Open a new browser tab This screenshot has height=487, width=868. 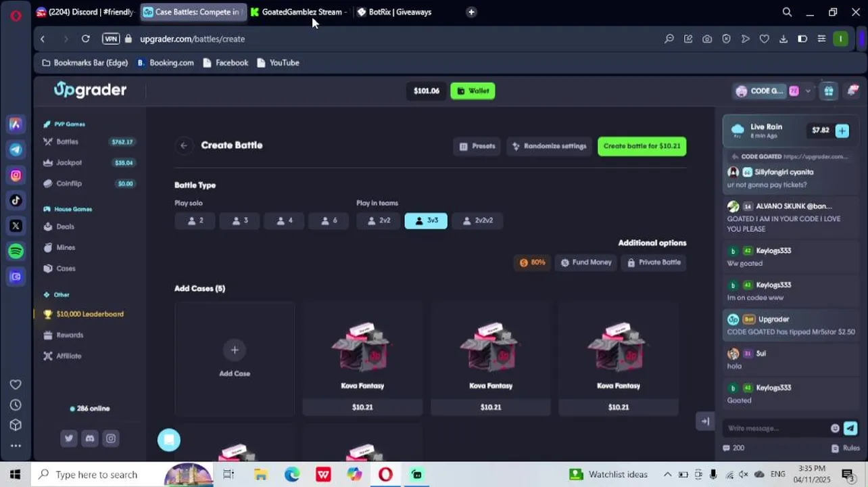pyautogui.click(x=471, y=12)
